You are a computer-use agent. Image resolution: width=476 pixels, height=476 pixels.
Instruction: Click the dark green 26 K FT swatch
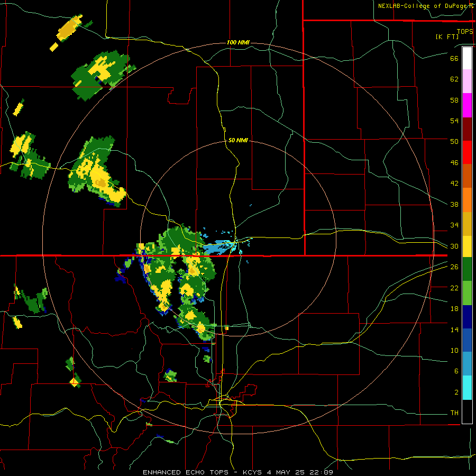(467, 269)
